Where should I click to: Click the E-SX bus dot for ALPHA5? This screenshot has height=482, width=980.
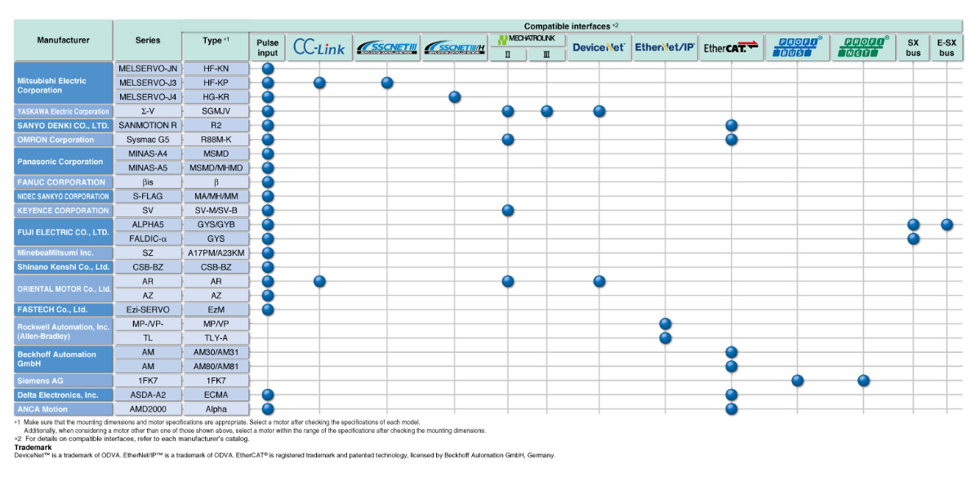click(947, 225)
